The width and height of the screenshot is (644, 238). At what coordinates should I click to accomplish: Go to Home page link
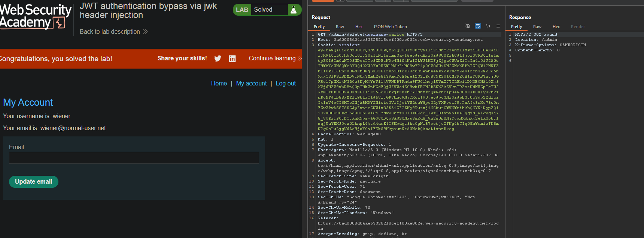(x=219, y=83)
